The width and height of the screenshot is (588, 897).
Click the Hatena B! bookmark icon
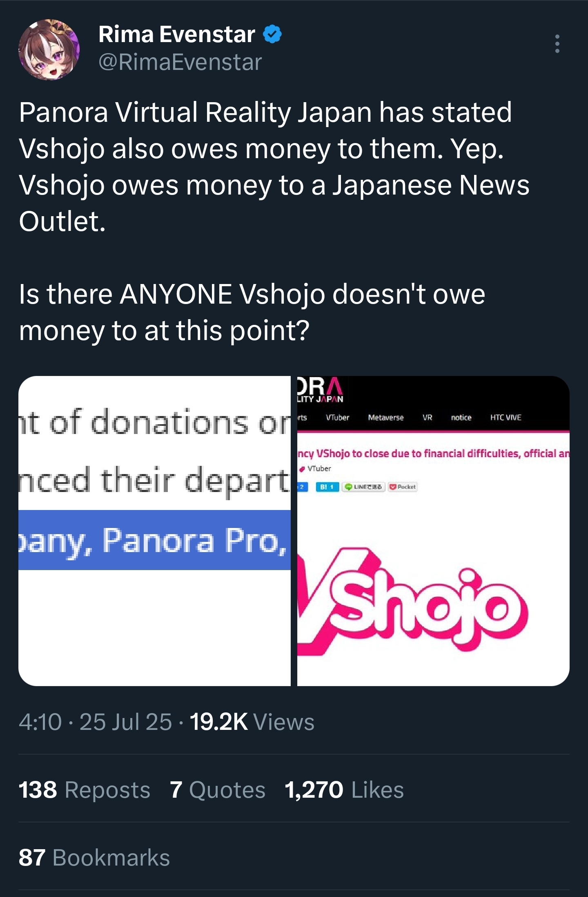click(x=327, y=487)
